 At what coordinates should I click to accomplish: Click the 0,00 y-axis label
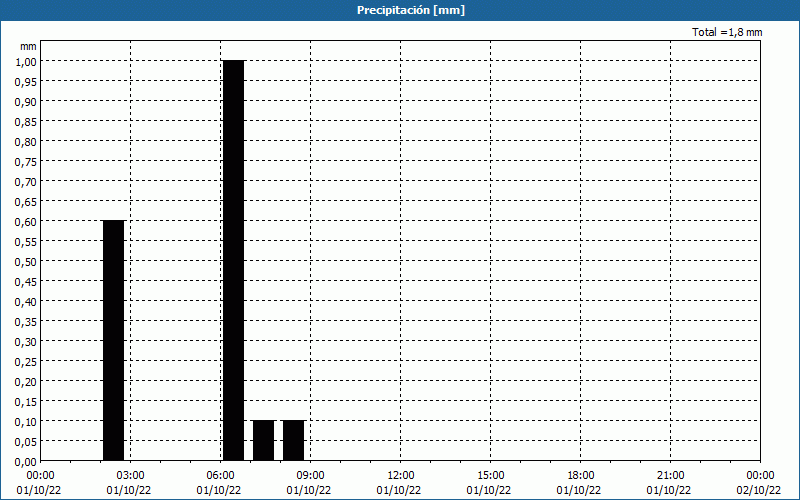(26, 462)
